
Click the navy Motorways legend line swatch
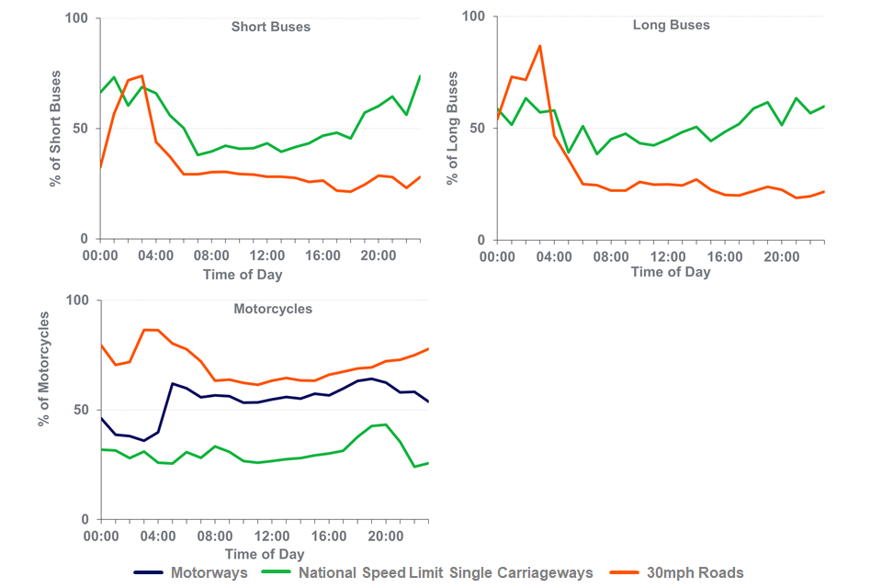tap(149, 572)
